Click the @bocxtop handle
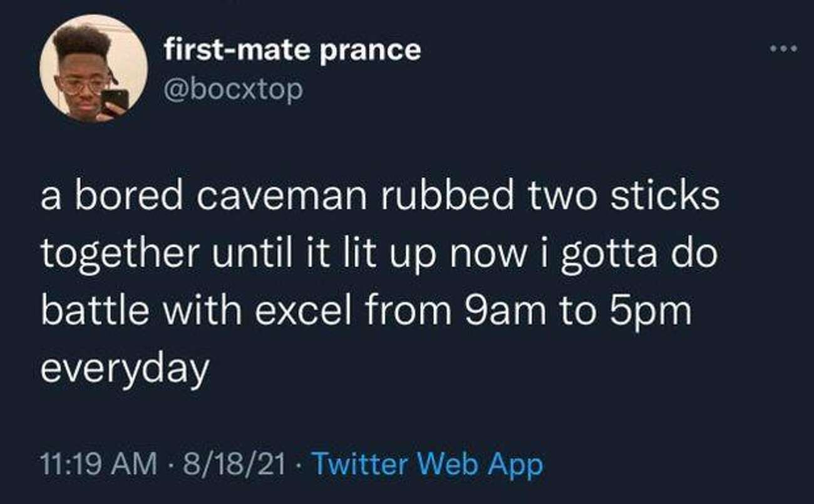 233,90
